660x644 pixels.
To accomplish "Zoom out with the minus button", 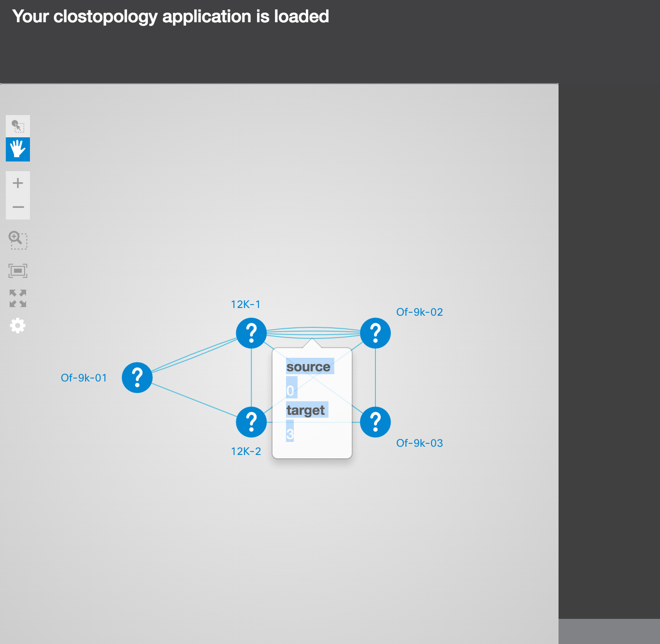I will click(x=18, y=207).
